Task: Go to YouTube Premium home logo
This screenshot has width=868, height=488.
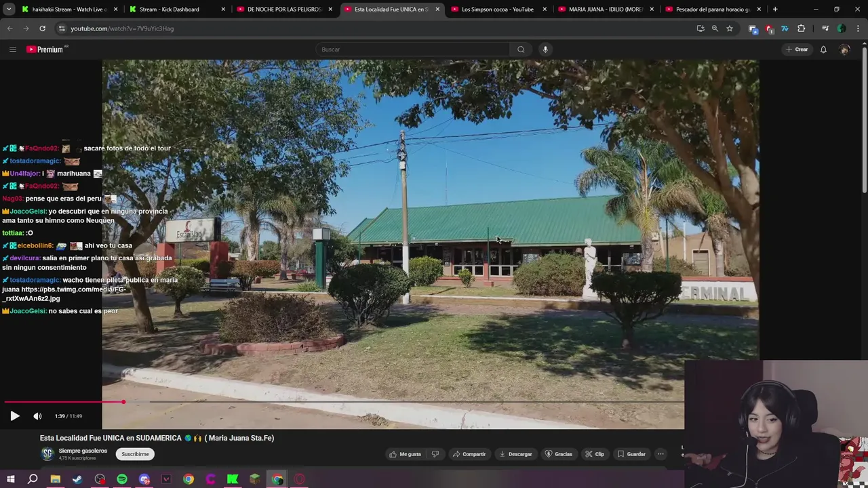Action: coord(45,49)
